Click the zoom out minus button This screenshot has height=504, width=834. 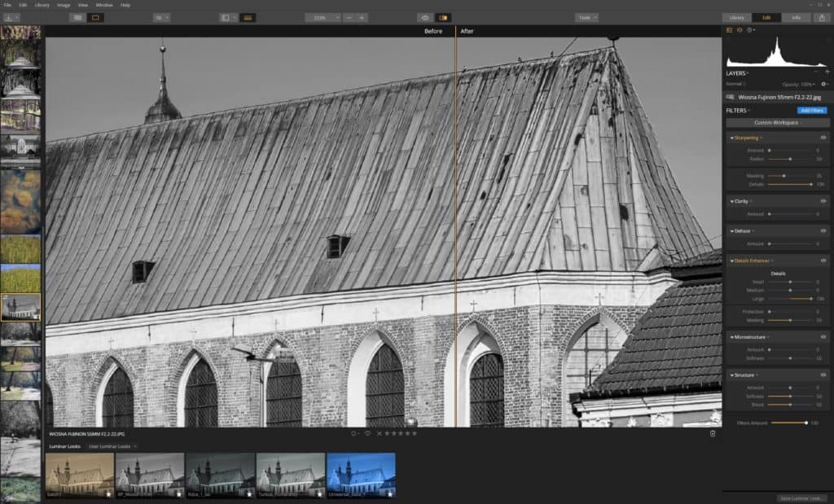tap(349, 17)
